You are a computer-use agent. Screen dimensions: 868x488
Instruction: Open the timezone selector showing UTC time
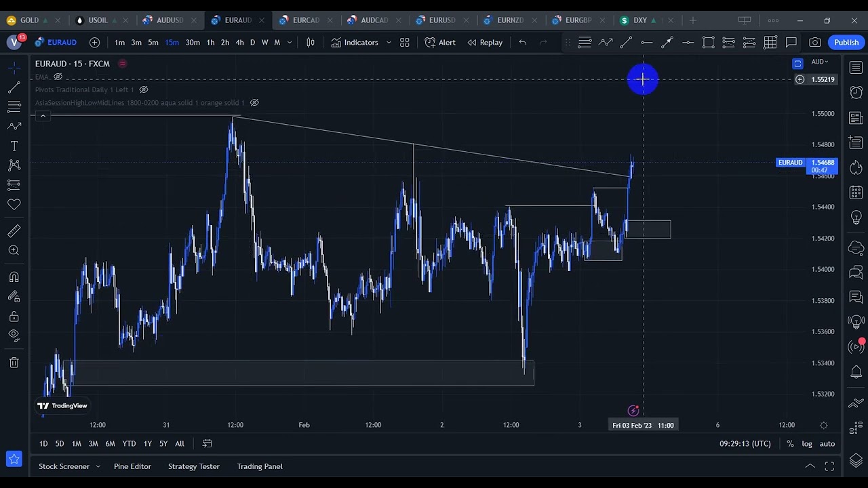pos(745,444)
